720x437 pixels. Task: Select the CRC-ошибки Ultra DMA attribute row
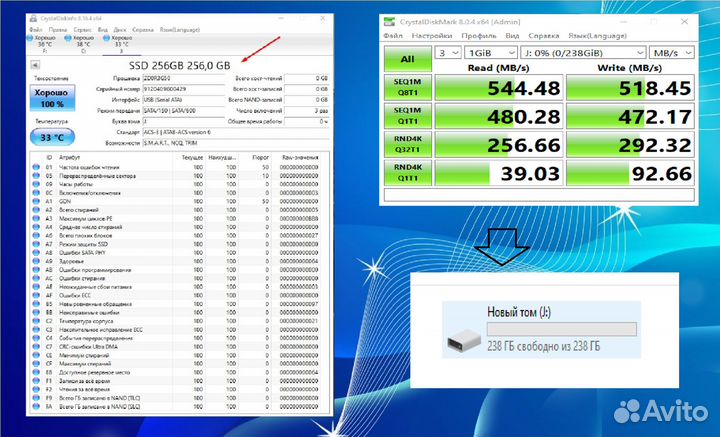click(x=180, y=347)
